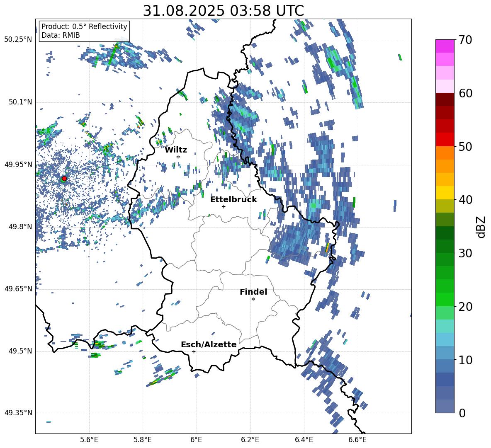Click the latitude label 49.35°N
Viewport: 491px width, 448px height.
pyautogui.click(x=18, y=413)
